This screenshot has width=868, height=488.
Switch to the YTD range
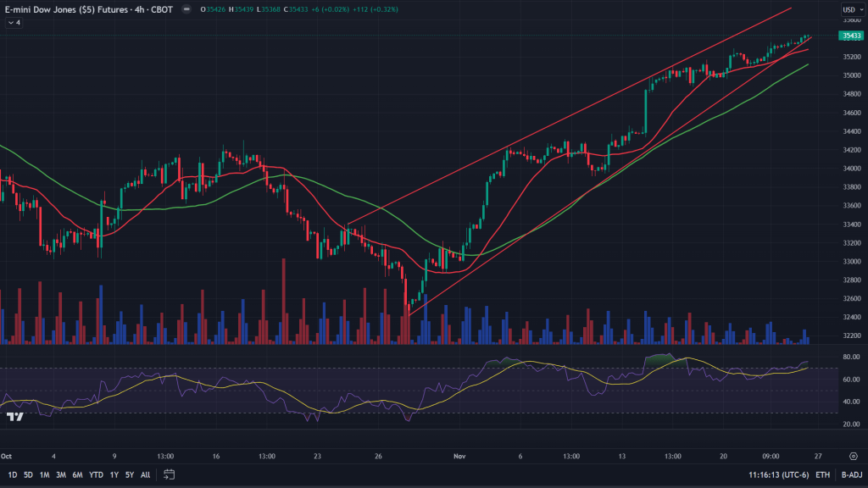pyautogui.click(x=95, y=474)
